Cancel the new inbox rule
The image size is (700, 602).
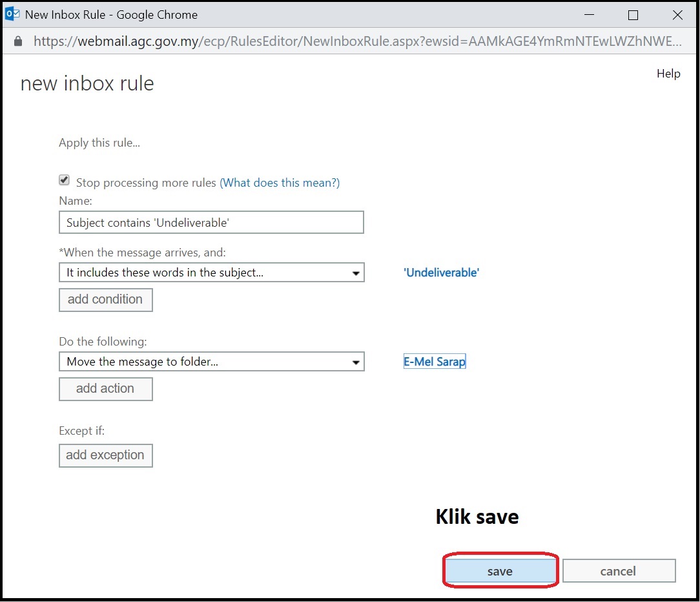click(x=618, y=571)
